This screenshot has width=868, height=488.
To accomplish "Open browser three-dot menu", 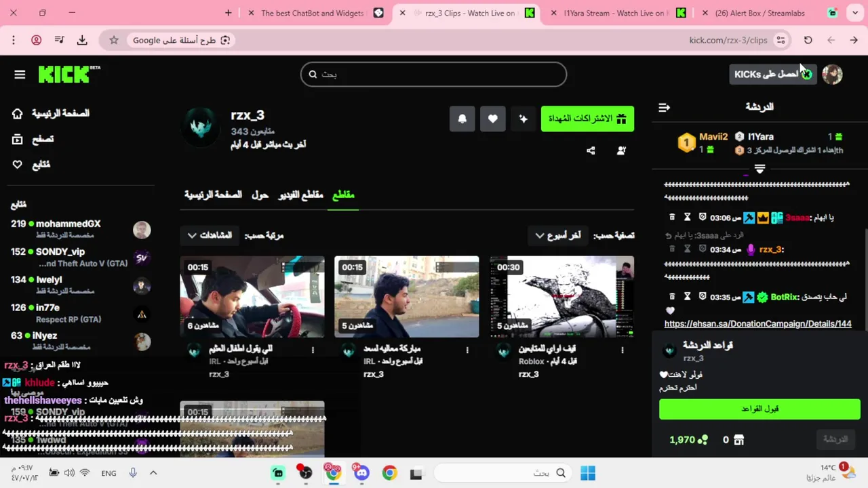I will [x=14, y=40].
